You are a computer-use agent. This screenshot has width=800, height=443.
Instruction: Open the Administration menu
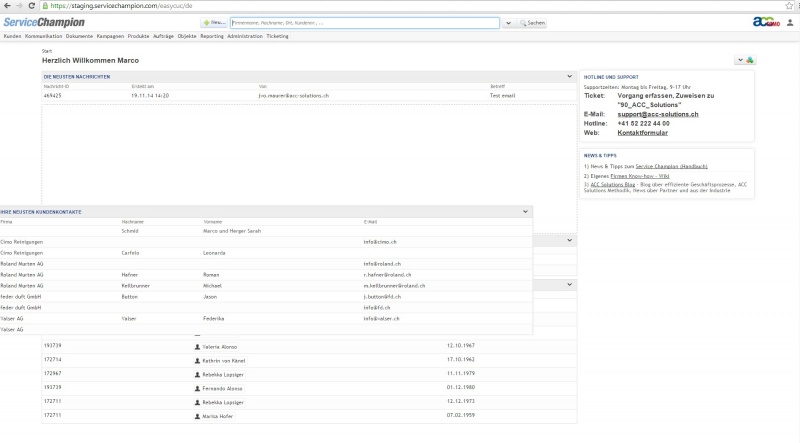pyautogui.click(x=245, y=36)
